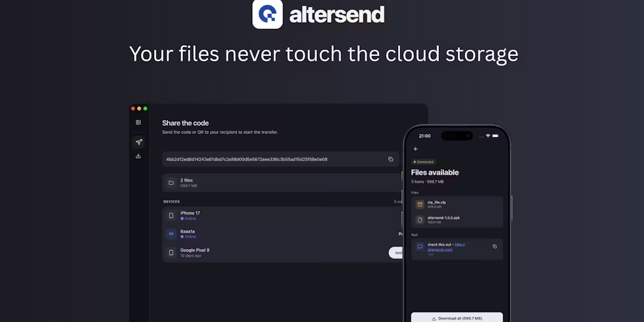Tap the Connected status badge
This screenshot has height=322, width=644.
(423, 162)
